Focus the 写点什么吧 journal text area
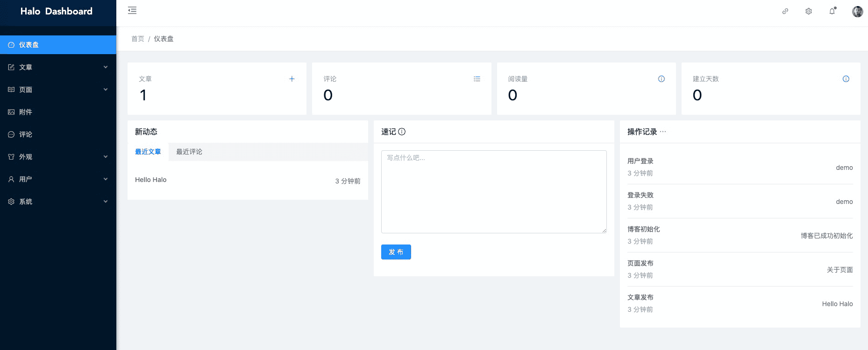The image size is (868, 350). pyautogui.click(x=494, y=192)
